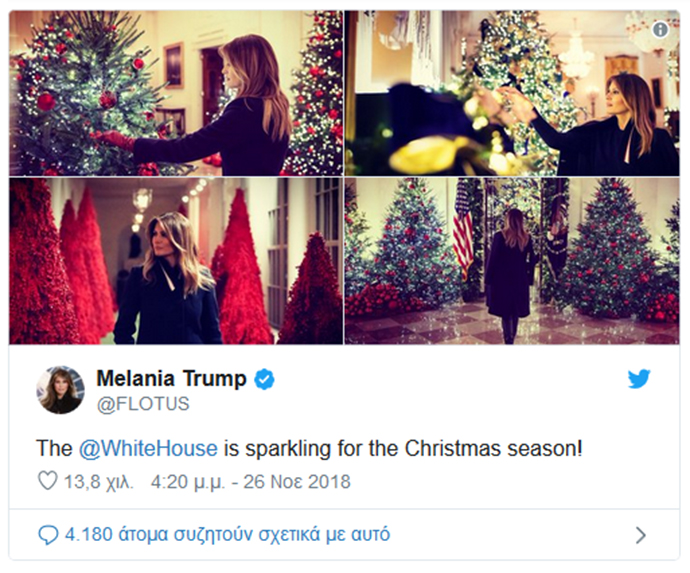Click the 4.180 conversation count number
Viewport: 690px width, 573px height.
tap(89, 535)
